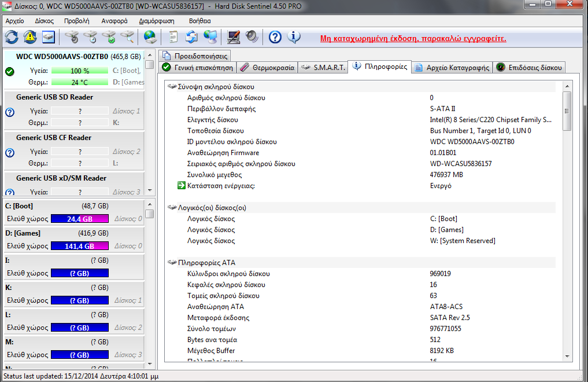
Task: Click the partition list scroll down arrow
Action: [x=150, y=363]
